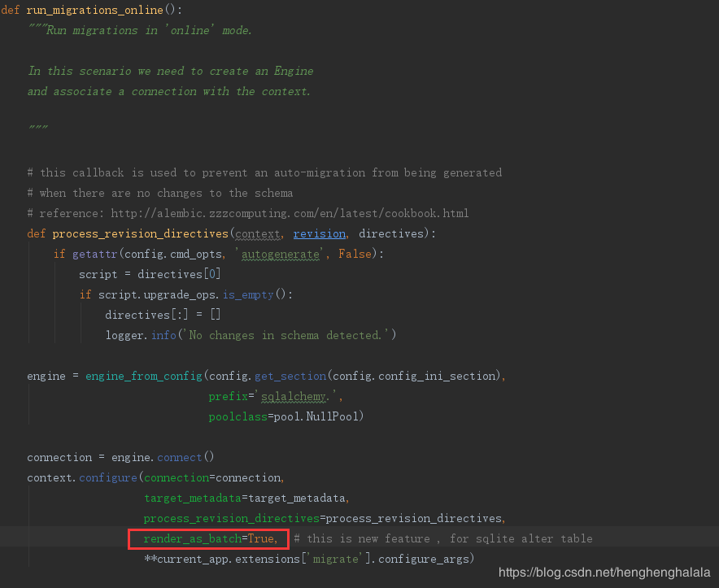Viewport: 719px width, 588px height.
Task: Click the 'sqlalchemy.' prefix string
Action: 296,396
